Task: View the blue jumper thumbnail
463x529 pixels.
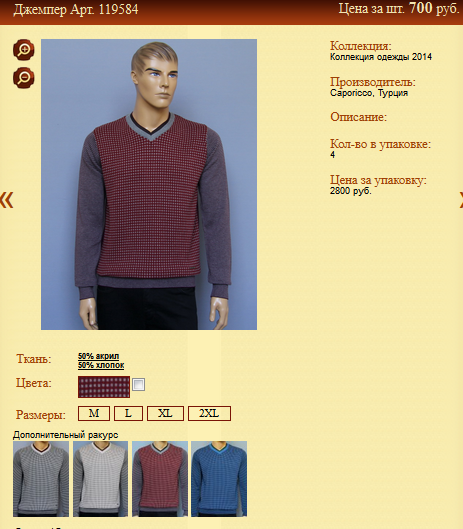Action: pyautogui.click(x=219, y=479)
